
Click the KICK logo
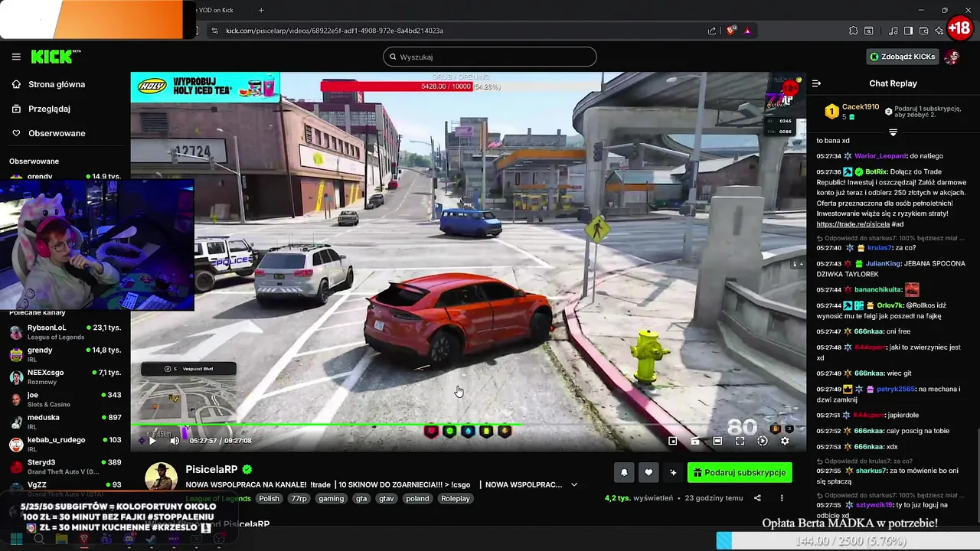click(55, 57)
